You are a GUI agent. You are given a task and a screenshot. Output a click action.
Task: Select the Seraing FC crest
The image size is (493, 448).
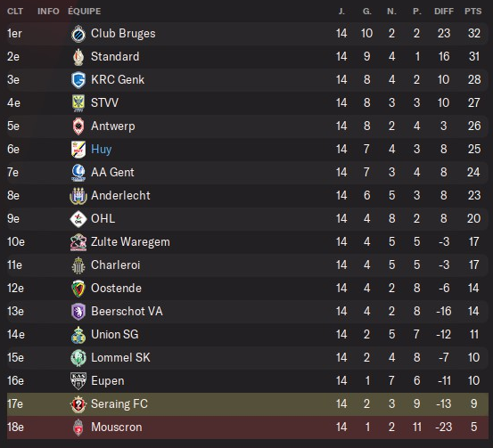[78, 404]
